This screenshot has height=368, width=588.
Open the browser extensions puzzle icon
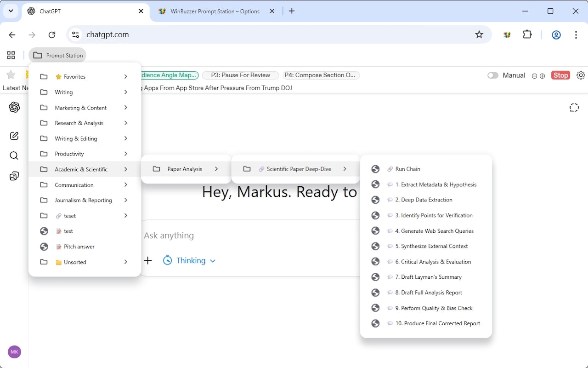click(x=527, y=34)
